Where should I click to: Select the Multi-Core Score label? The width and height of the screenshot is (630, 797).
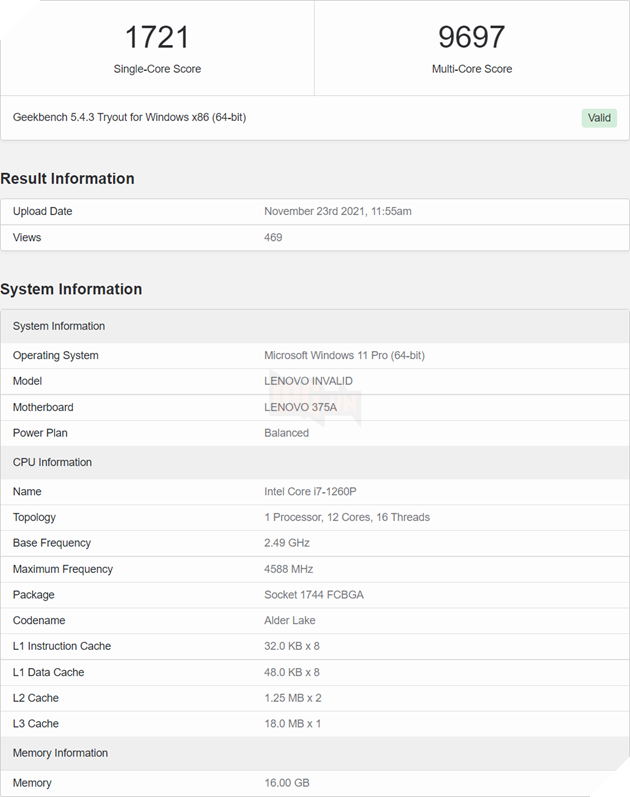click(471, 69)
